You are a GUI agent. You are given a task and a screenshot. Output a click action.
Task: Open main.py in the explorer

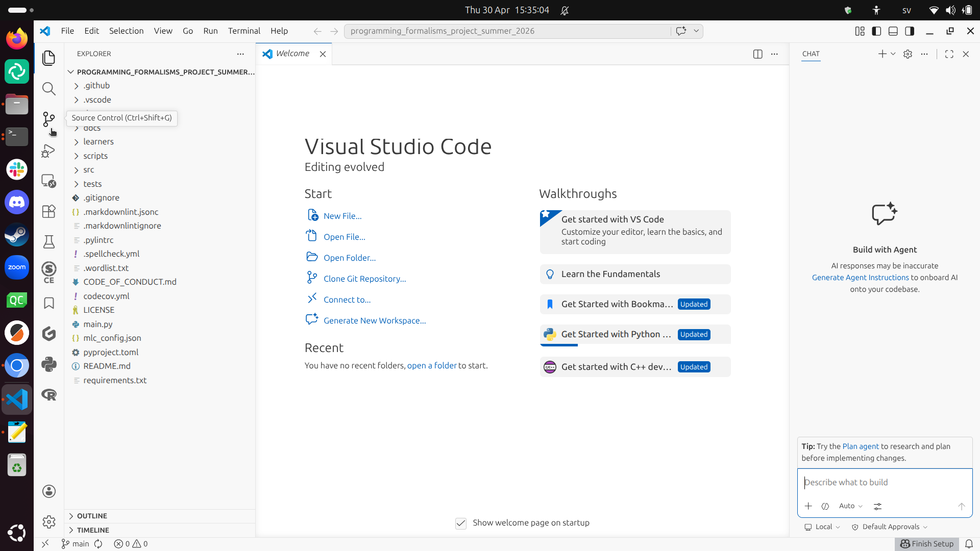pos(160,324)
